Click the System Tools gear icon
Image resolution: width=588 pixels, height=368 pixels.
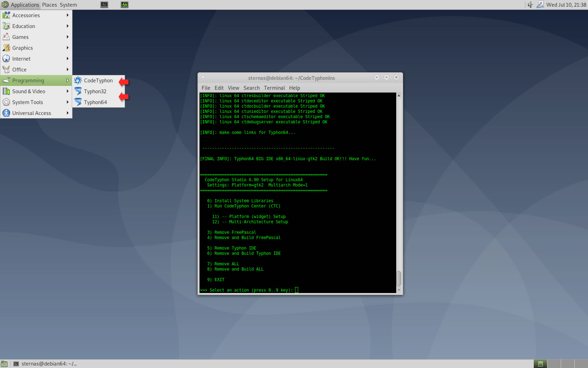[x=6, y=102]
